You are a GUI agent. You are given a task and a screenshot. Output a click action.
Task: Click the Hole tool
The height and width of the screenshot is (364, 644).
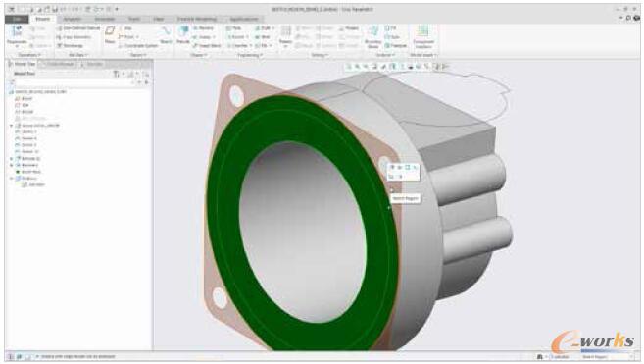(234, 28)
